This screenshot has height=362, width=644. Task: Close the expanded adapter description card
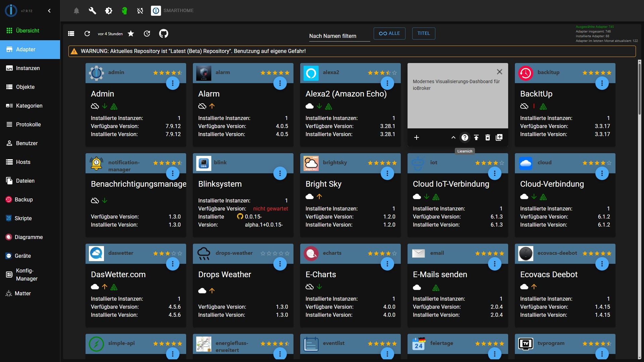pos(499,72)
